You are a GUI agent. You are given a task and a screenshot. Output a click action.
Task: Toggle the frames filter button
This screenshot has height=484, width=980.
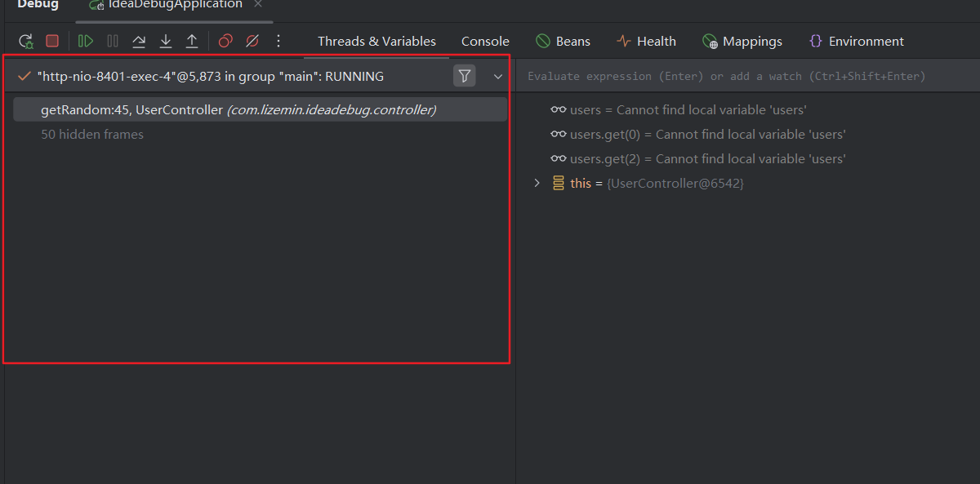(x=464, y=76)
